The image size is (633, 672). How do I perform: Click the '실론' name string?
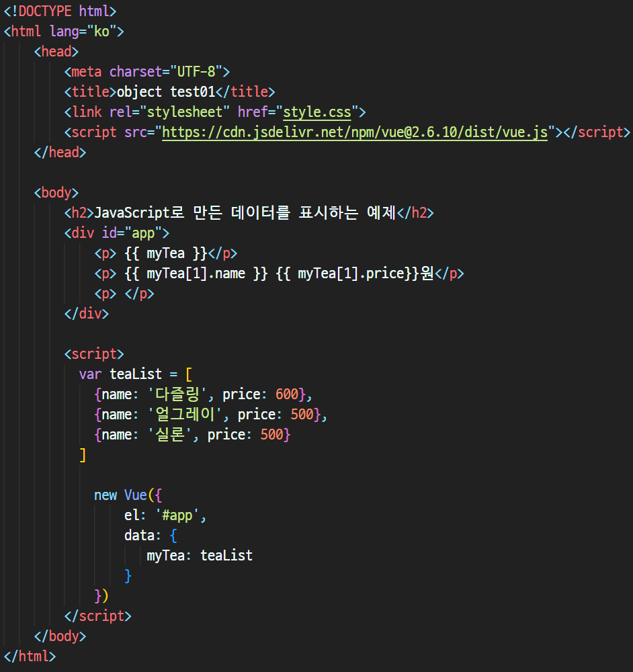tap(169, 435)
